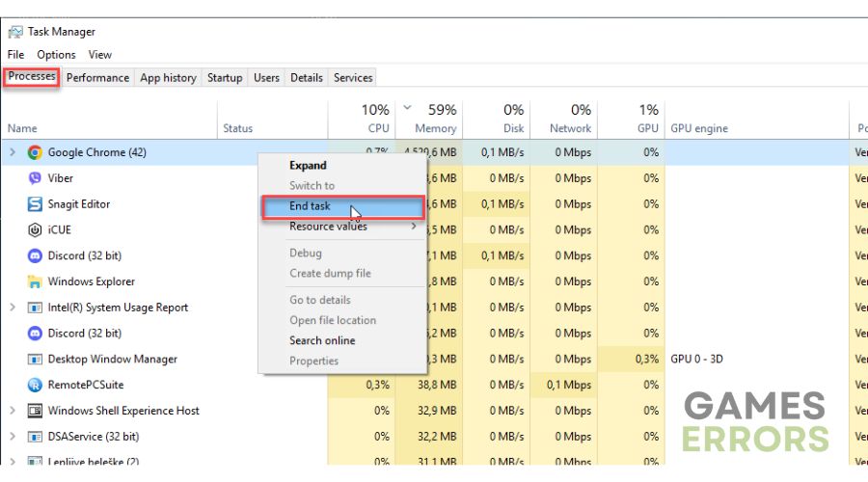
Task: Expand the Intel(R) System Usage Report group
Action: [x=13, y=308]
